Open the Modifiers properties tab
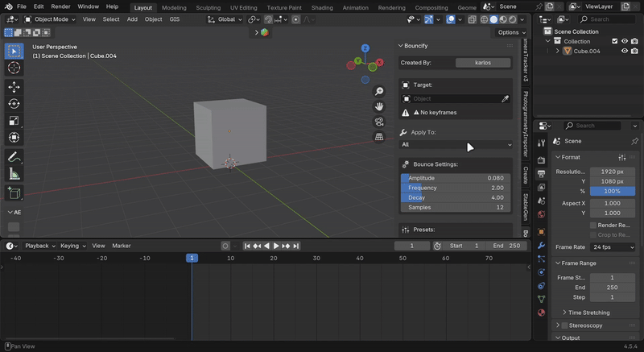Image resolution: width=644 pixels, height=352 pixels. click(x=541, y=245)
